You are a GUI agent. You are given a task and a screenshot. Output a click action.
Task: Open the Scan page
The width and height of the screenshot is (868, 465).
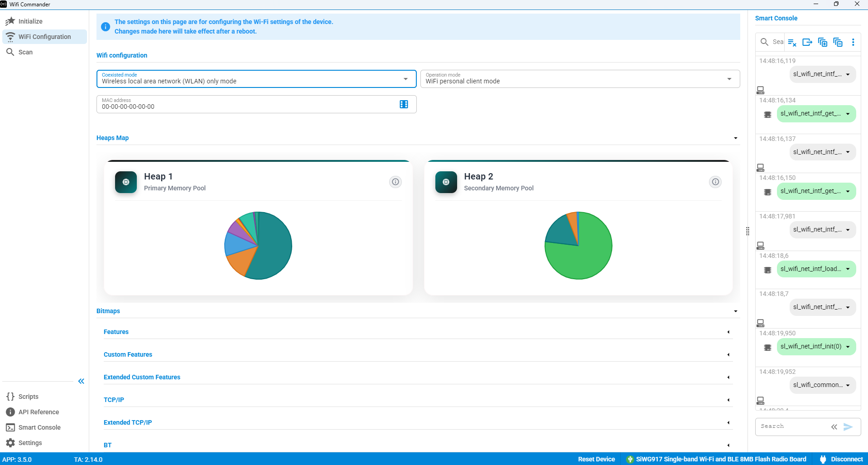45,52
